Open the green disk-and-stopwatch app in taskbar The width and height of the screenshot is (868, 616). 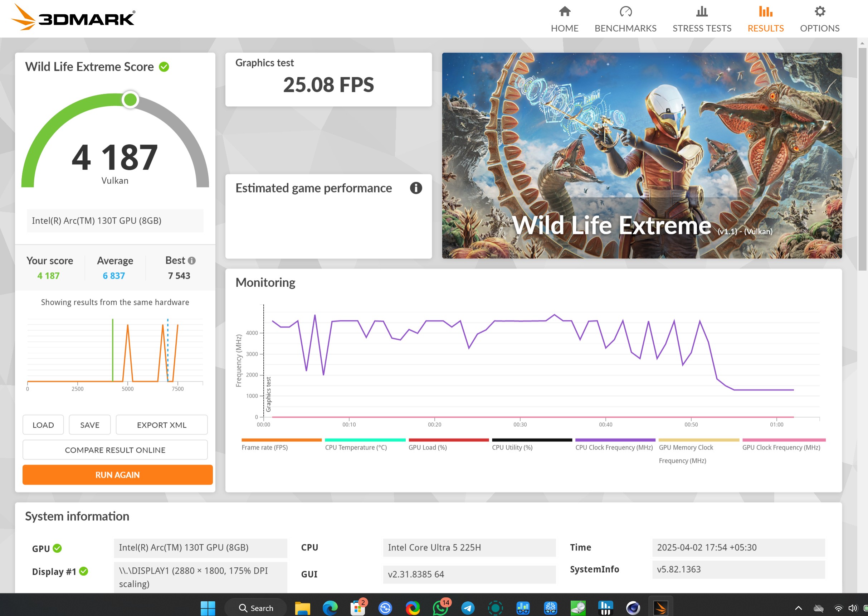[x=578, y=608]
